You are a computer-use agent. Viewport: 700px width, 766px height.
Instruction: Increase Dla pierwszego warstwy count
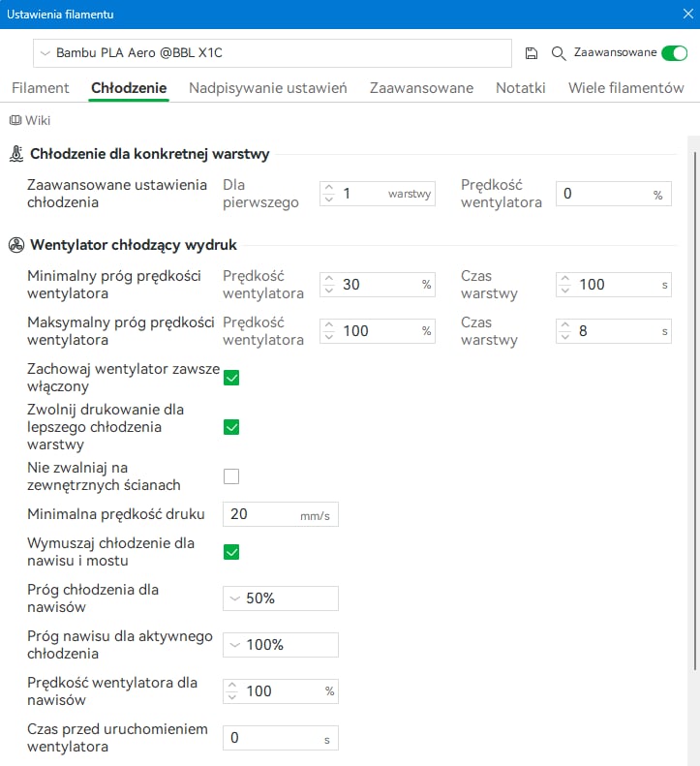click(329, 188)
